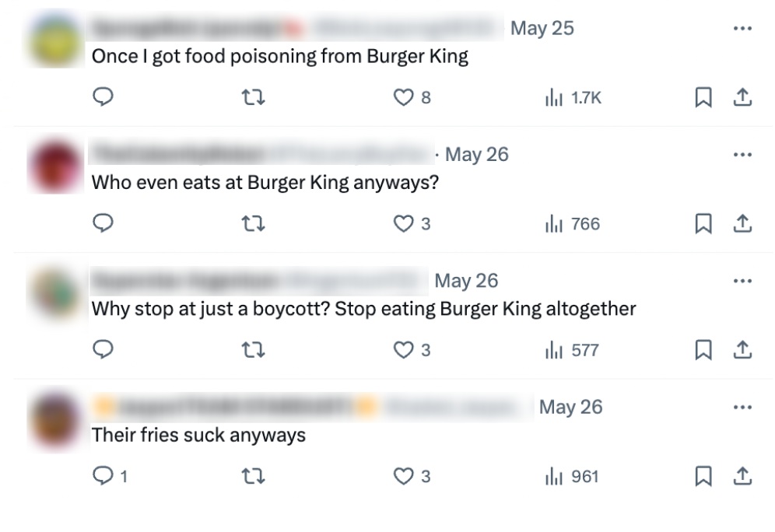Image resolution: width=775 pixels, height=532 pixels.
Task: Retweet the 'Who even eats at Burger King' post
Action: (x=251, y=224)
